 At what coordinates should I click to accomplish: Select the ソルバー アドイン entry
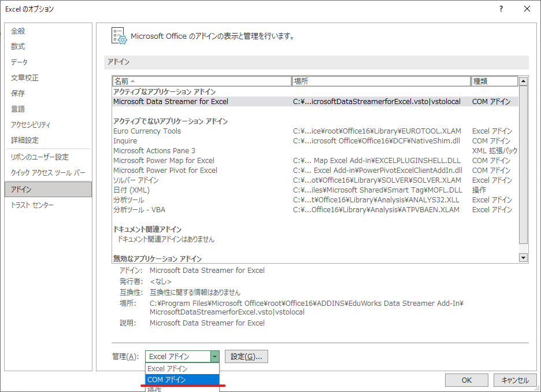pyautogui.click(x=136, y=180)
